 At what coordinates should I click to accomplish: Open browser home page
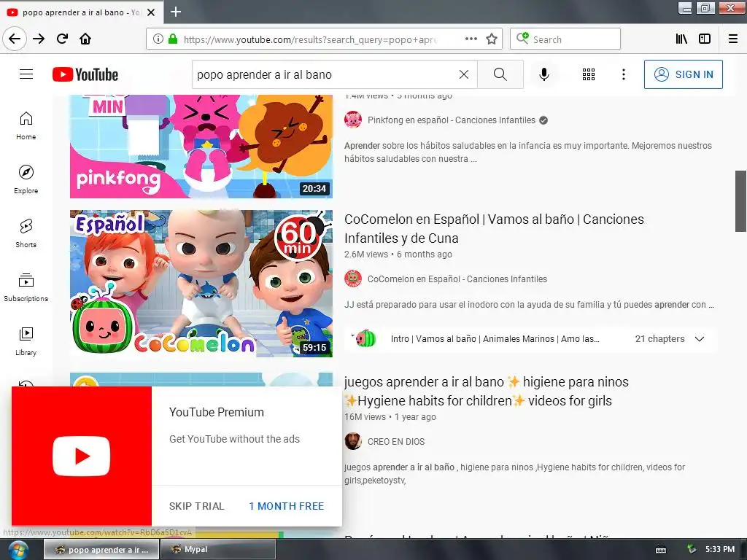85,39
